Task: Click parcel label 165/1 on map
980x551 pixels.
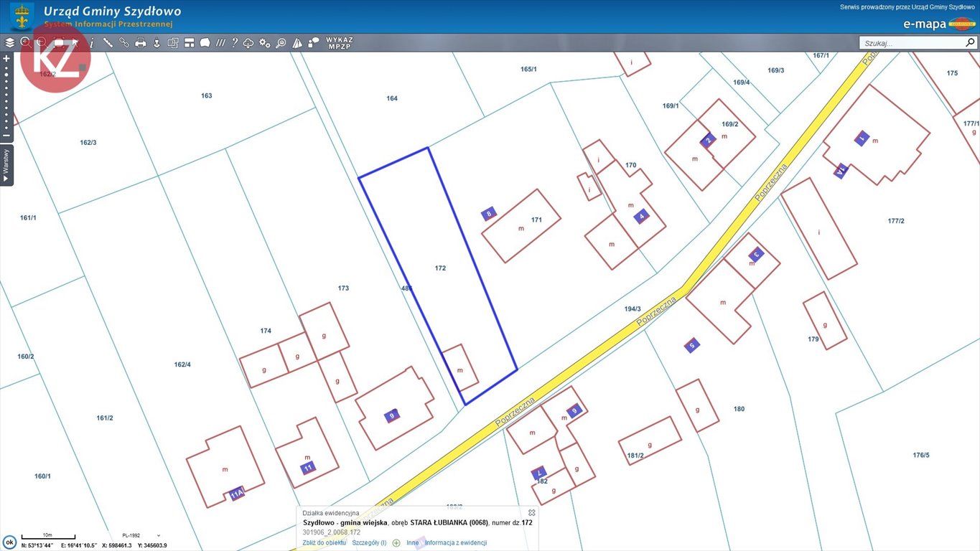Action: click(528, 70)
